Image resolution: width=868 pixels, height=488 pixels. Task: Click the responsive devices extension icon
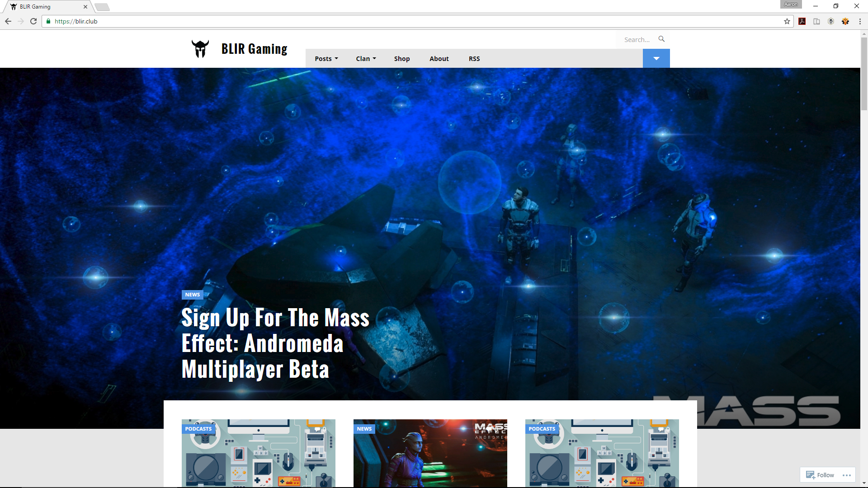pyautogui.click(x=816, y=21)
